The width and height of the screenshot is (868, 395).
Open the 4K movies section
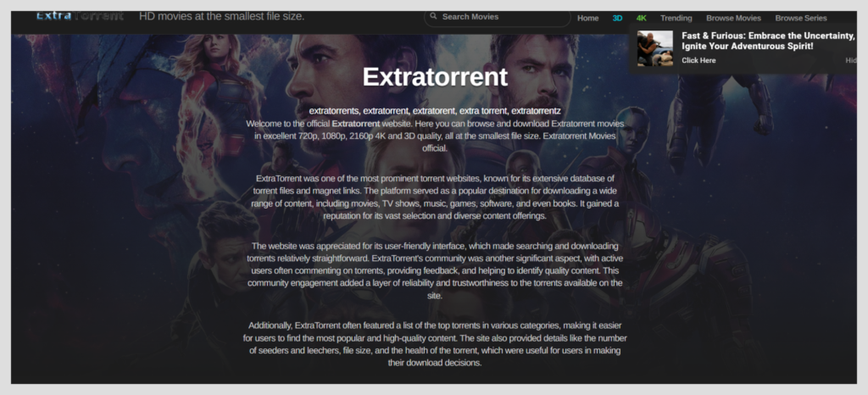(x=641, y=19)
